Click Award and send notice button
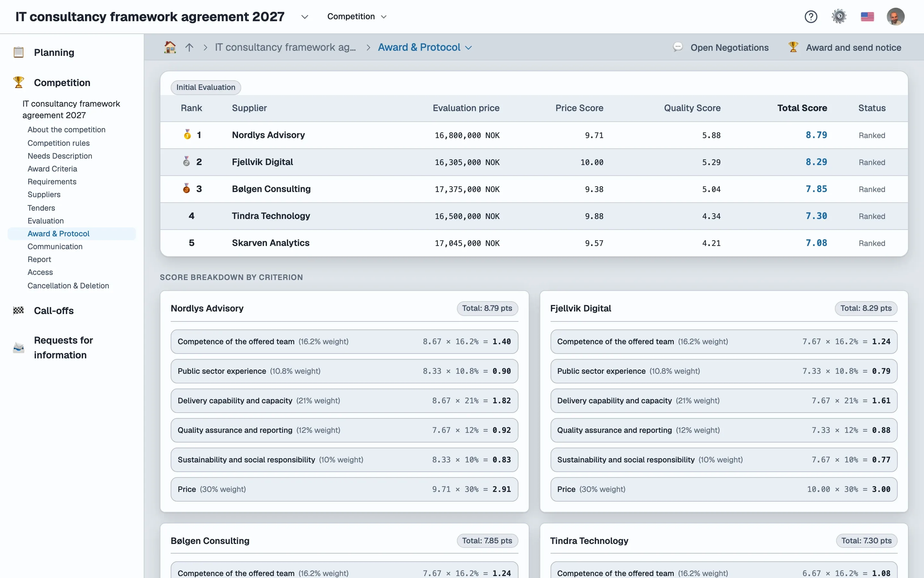Screen dimensions: 924x578 [x=844, y=48]
